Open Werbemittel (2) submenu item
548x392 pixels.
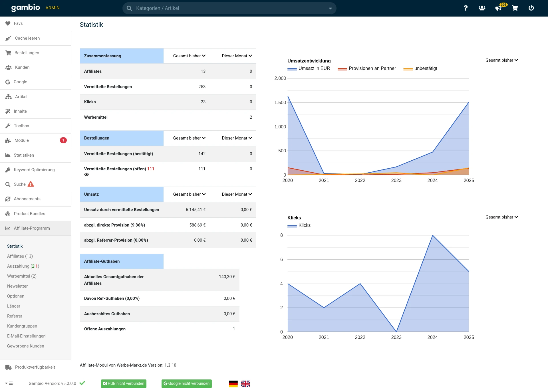[22, 276]
